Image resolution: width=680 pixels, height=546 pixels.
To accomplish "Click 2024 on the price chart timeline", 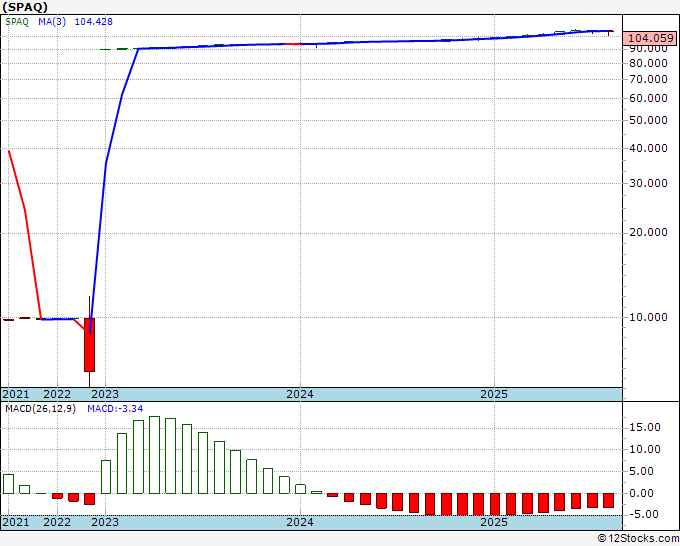I will click(x=300, y=394).
